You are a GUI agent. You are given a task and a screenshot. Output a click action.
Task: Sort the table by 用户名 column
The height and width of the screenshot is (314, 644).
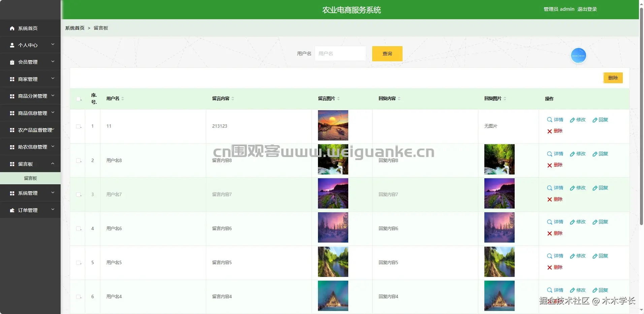tap(123, 98)
